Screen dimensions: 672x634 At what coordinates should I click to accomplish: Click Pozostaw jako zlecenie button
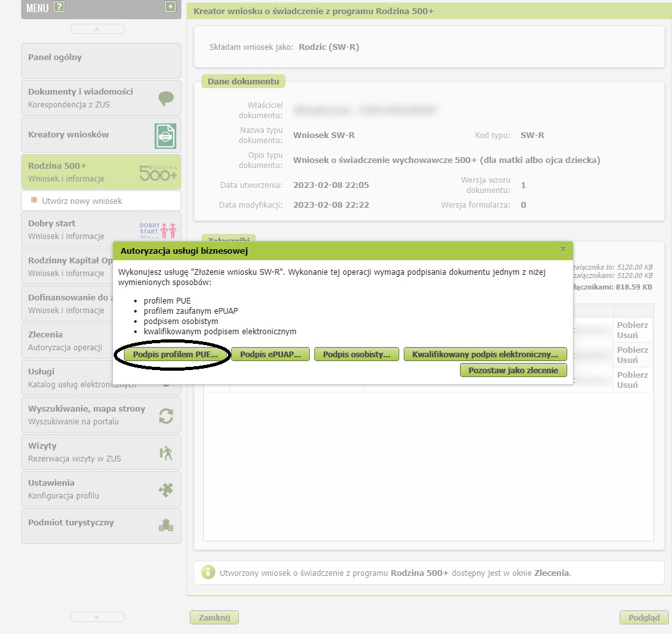[513, 371]
